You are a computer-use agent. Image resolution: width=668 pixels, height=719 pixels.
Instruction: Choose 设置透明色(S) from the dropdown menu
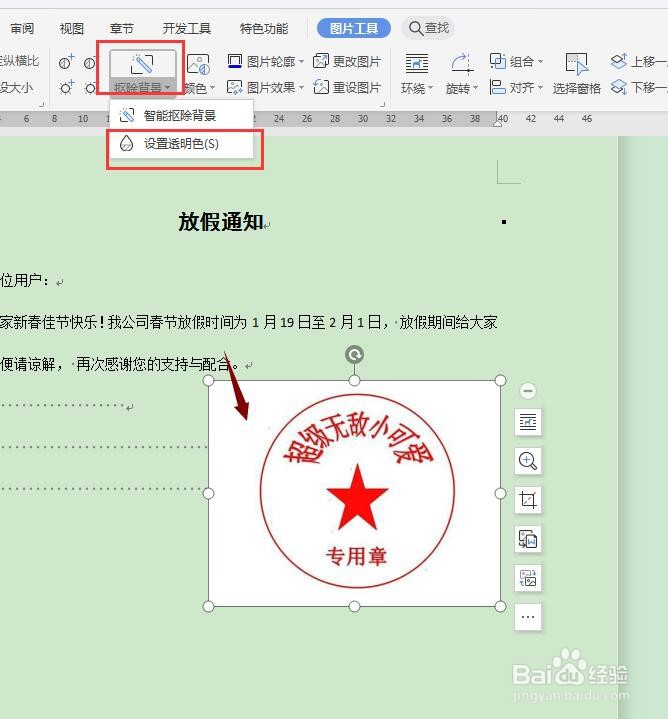(x=181, y=144)
